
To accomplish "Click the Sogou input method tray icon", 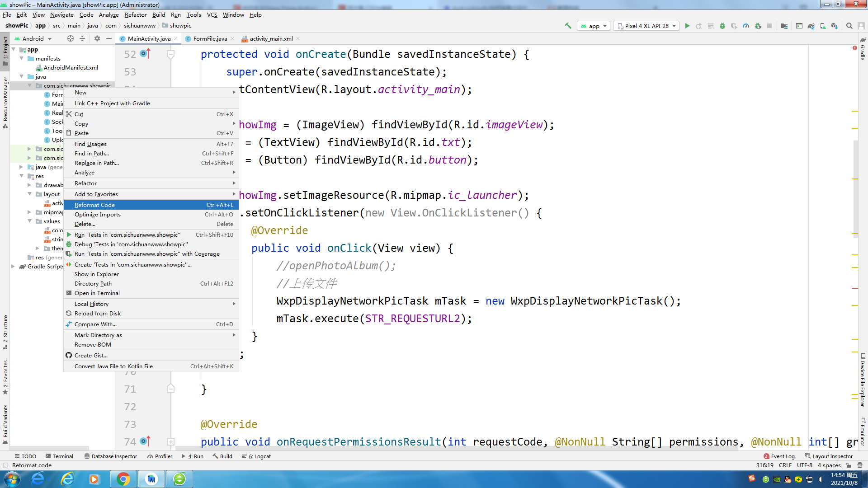I will click(752, 478).
